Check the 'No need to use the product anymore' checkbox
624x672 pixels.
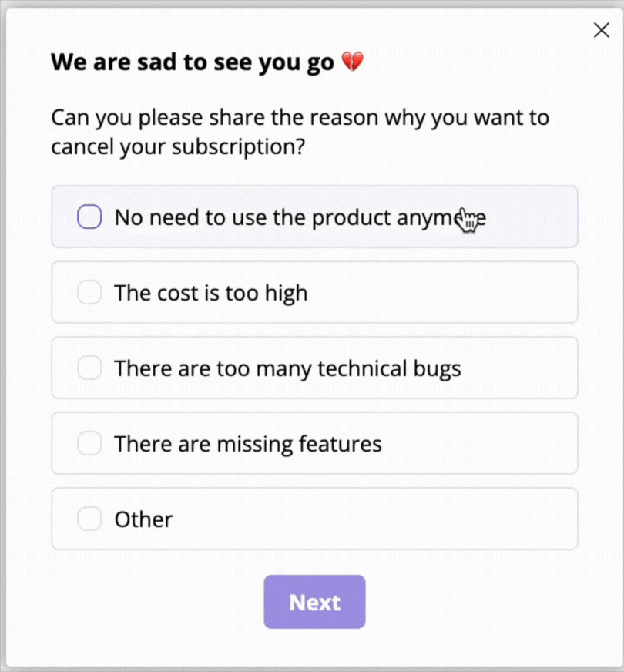tap(89, 217)
